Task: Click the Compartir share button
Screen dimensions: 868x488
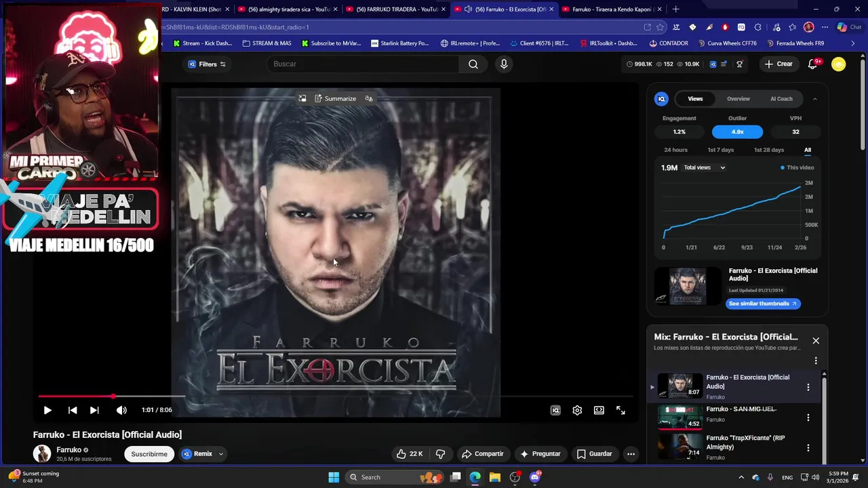Action: coord(482,454)
